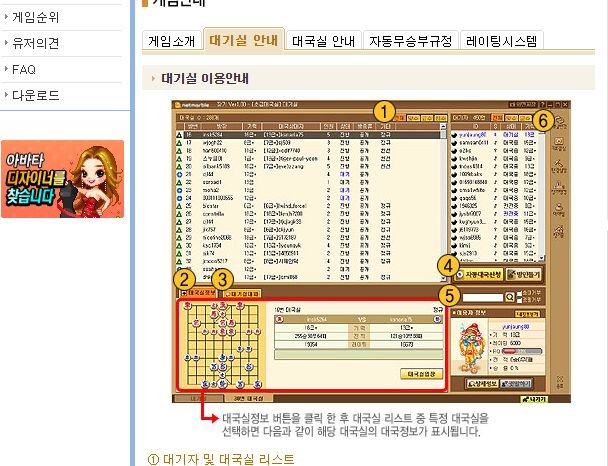Click the green triangle icon of room 25
Image resolution: width=608 pixels, height=466 pixels.
click(x=179, y=206)
